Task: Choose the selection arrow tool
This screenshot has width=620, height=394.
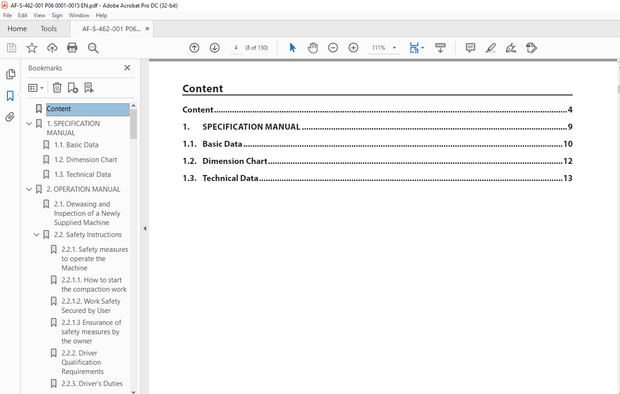Action: (293, 48)
